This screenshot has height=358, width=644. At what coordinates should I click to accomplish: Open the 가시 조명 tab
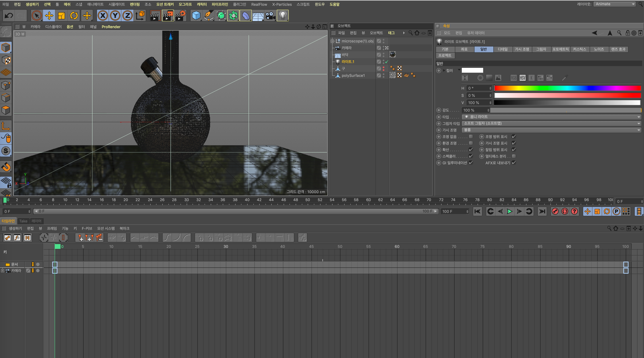522,49
